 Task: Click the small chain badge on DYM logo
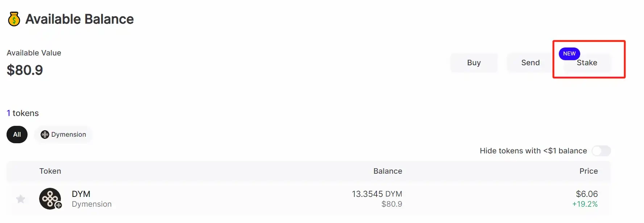(x=59, y=205)
